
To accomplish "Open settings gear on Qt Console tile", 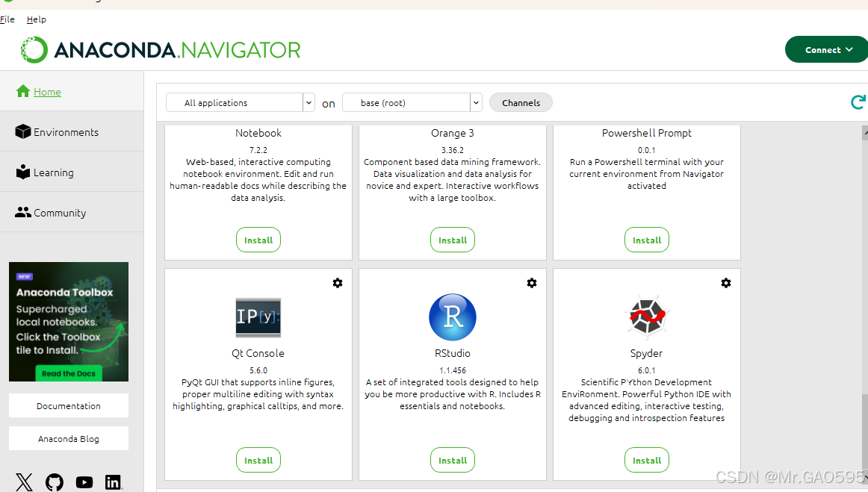I will click(x=337, y=283).
